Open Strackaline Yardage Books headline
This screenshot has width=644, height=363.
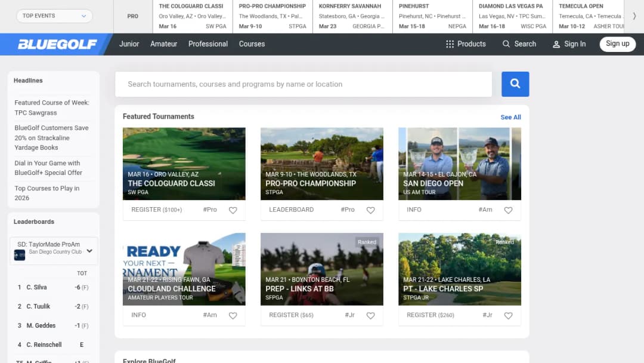(52, 138)
